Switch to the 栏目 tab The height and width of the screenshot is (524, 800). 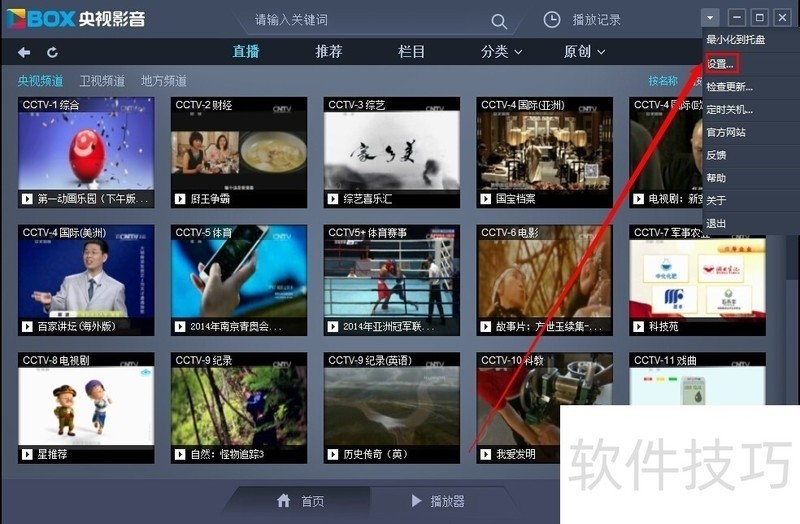pos(411,52)
